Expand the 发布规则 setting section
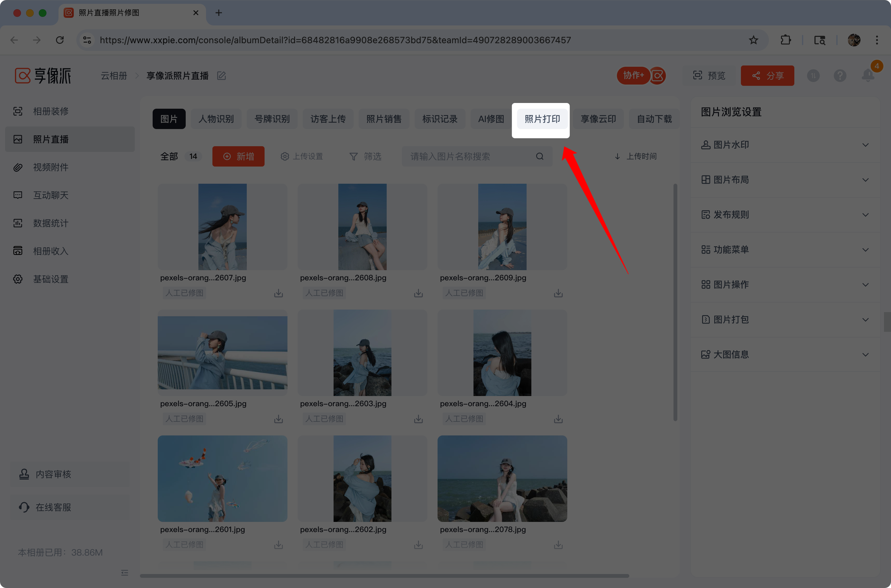 (x=785, y=215)
